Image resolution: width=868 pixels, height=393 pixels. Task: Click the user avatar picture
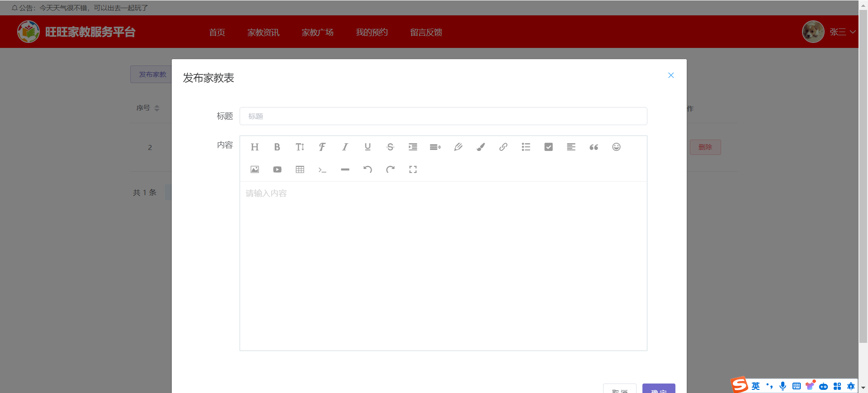pos(813,32)
